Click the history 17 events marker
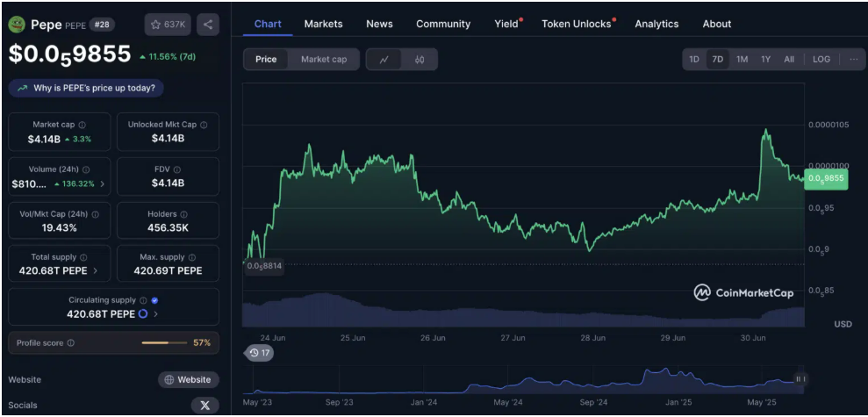 pos(259,352)
